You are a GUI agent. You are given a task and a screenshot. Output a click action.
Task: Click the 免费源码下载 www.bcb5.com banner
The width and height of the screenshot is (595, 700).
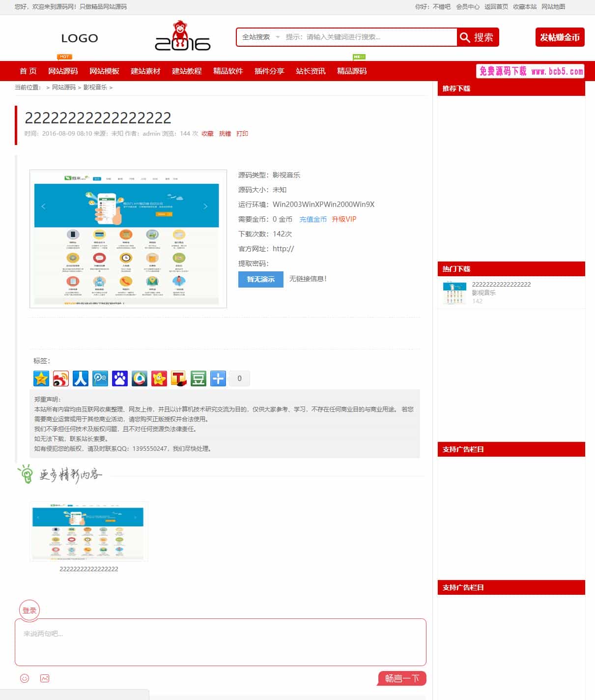point(531,71)
